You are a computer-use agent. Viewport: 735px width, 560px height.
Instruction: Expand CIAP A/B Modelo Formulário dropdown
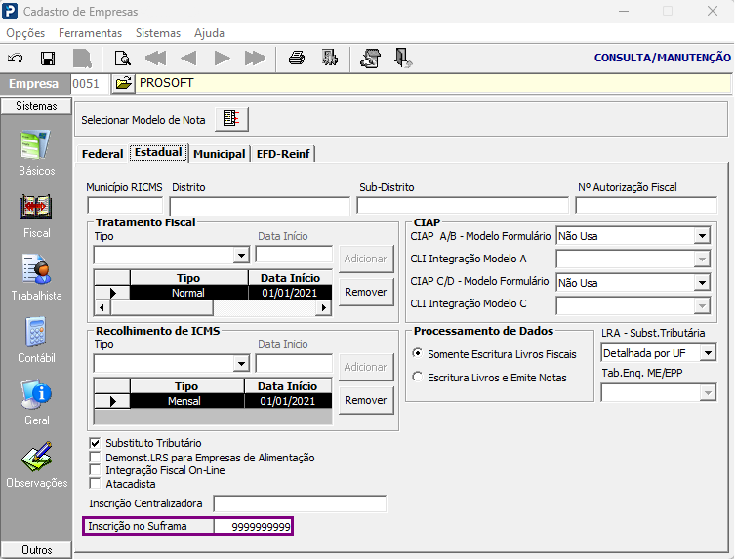pyautogui.click(x=702, y=236)
